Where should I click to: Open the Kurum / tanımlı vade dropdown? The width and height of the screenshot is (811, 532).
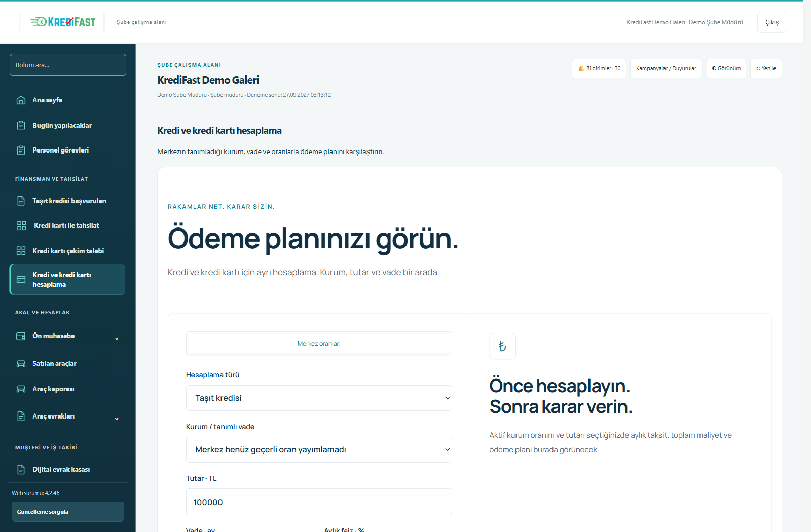point(319,449)
